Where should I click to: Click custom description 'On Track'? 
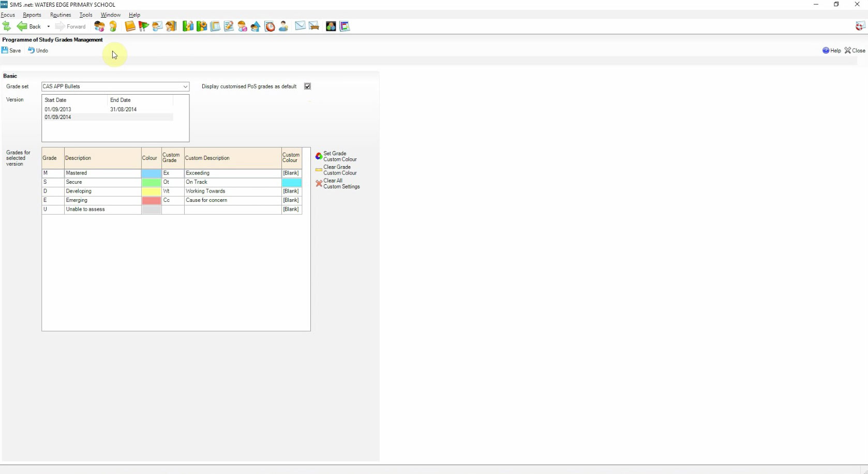tap(233, 182)
